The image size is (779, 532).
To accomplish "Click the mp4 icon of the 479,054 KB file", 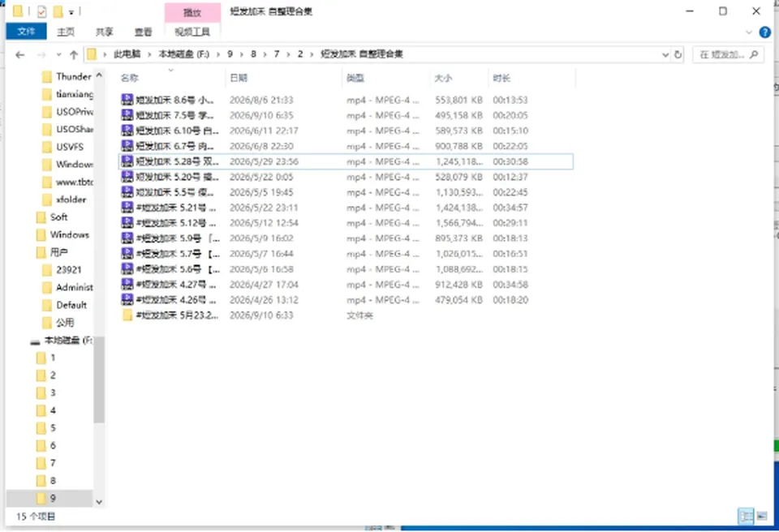I will 127,299.
